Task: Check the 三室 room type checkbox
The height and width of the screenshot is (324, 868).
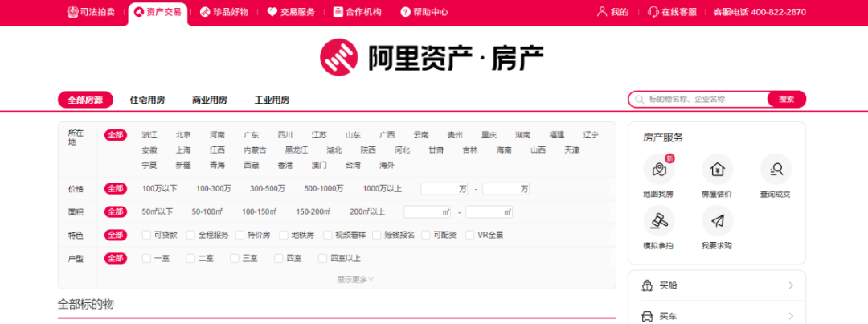Action: (x=235, y=259)
